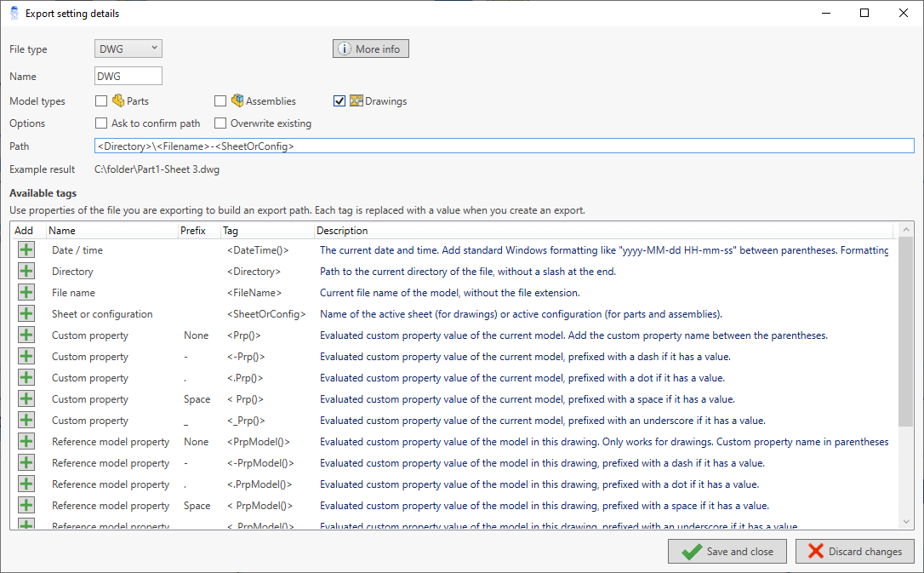Enable Ask to confirm path

pyautogui.click(x=100, y=123)
